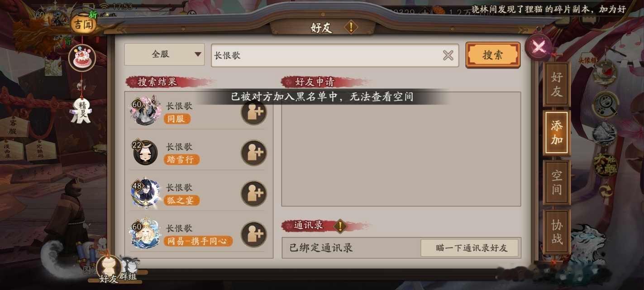Open the birthday cake event icon
644x290 pixels.
(82, 58)
